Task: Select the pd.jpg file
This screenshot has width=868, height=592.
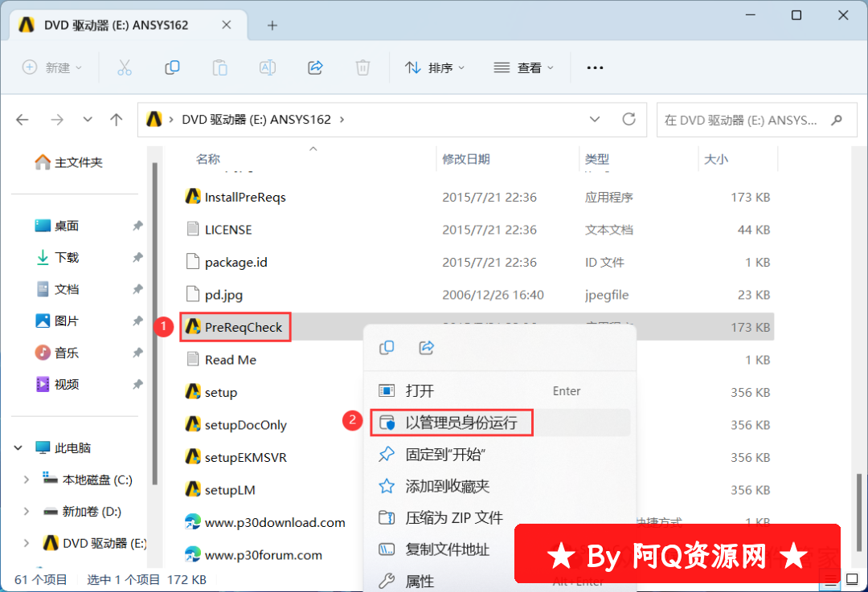Action: coord(215,295)
